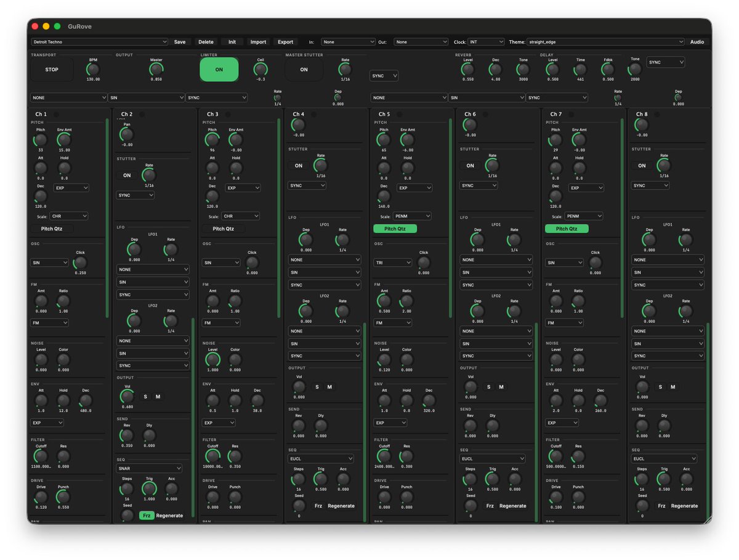Click the Ch 3 Noise Level knob
Viewport: 739px width, 560px height.
pos(212,360)
